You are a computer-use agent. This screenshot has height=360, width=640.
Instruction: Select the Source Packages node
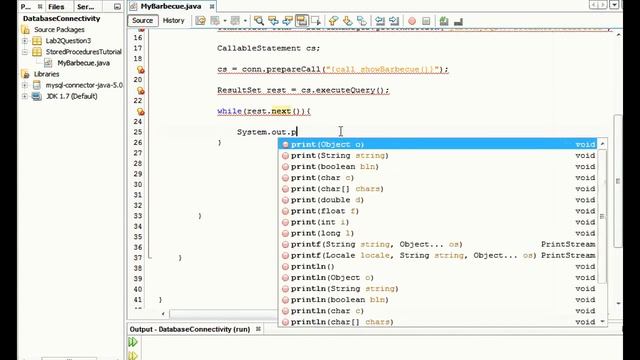point(59,29)
